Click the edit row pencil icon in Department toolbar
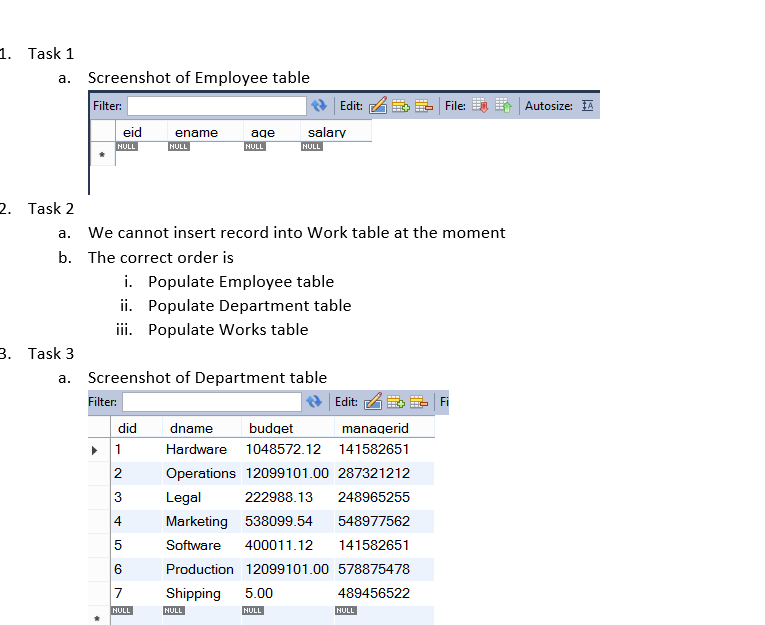This screenshot has width=765, height=625. click(x=373, y=402)
